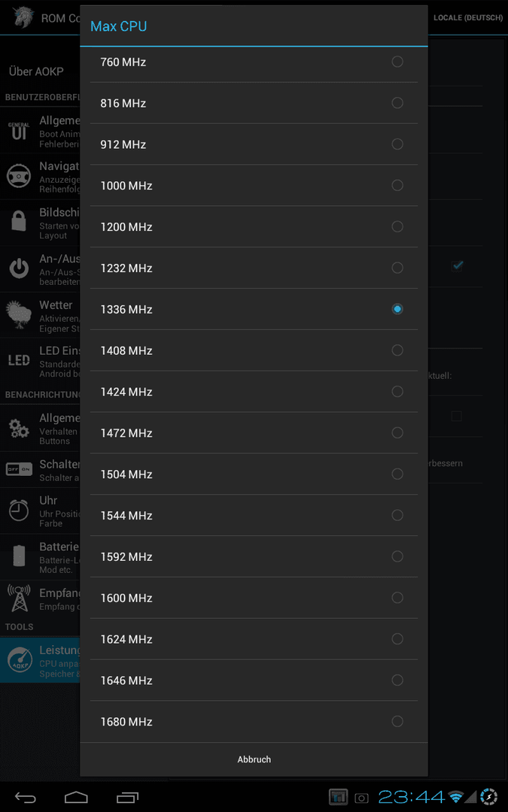Tap the clock showing 23:44
This screenshot has width=508, height=812.
(411, 797)
